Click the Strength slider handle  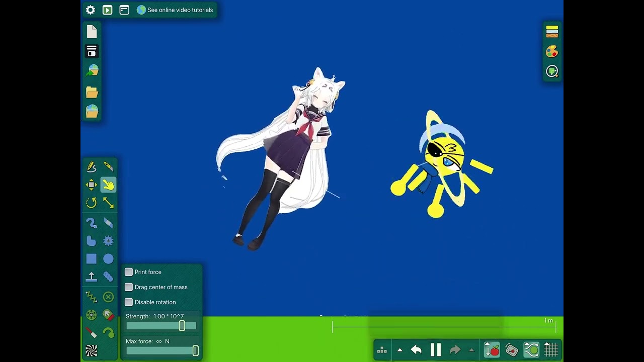point(182,326)
